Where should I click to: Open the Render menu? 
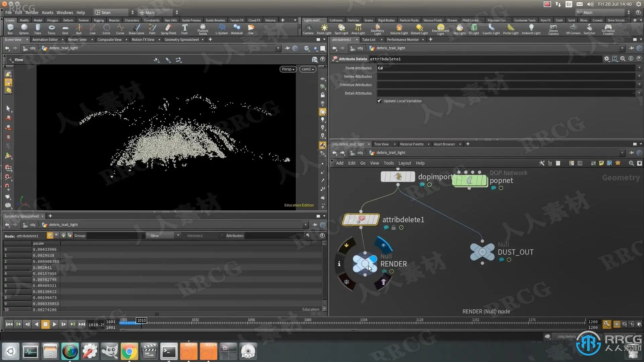pos(32,12)
